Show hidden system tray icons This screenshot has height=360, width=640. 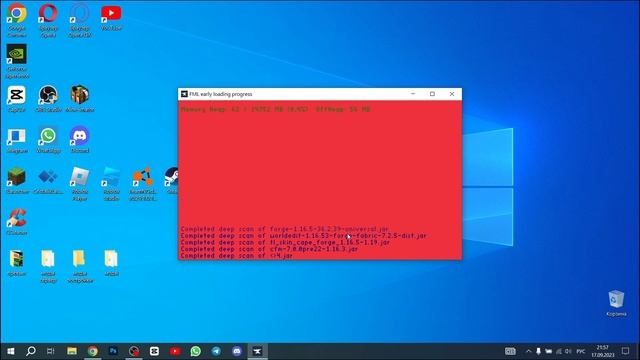529,351
